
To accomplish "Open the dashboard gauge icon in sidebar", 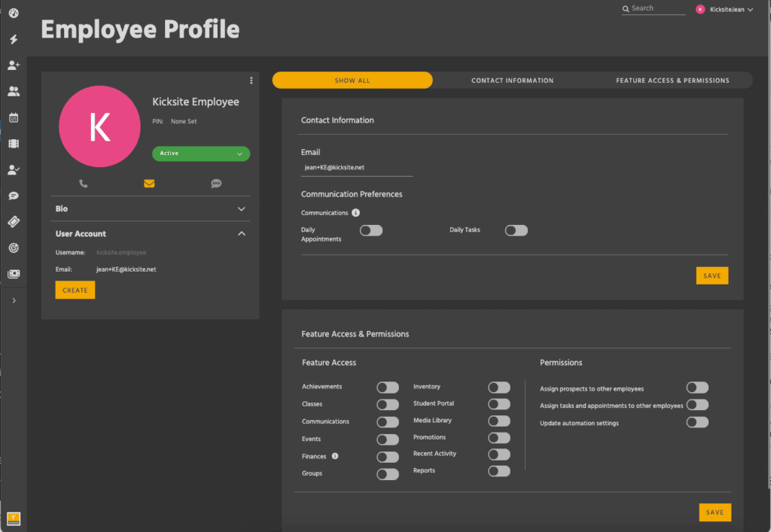I will pyautogui.click(x=14, y=13).
